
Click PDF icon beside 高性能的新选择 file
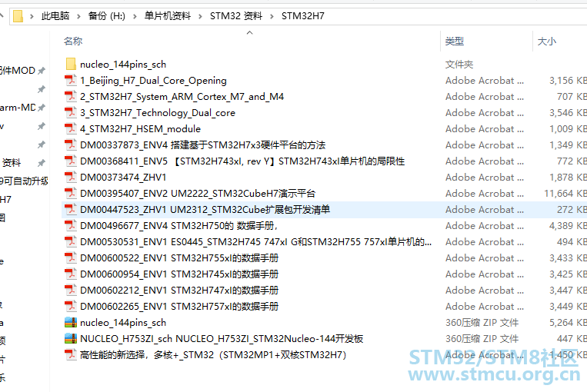[x=70, y=354]
